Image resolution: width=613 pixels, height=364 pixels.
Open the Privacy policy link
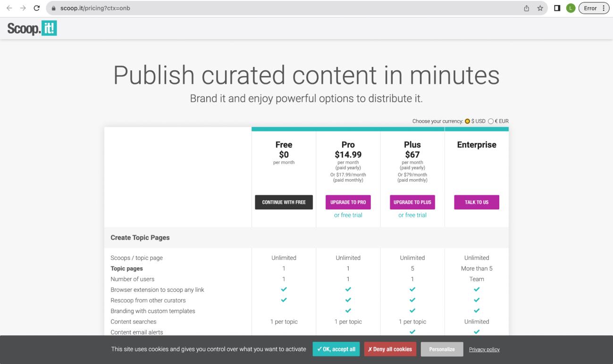484,349
